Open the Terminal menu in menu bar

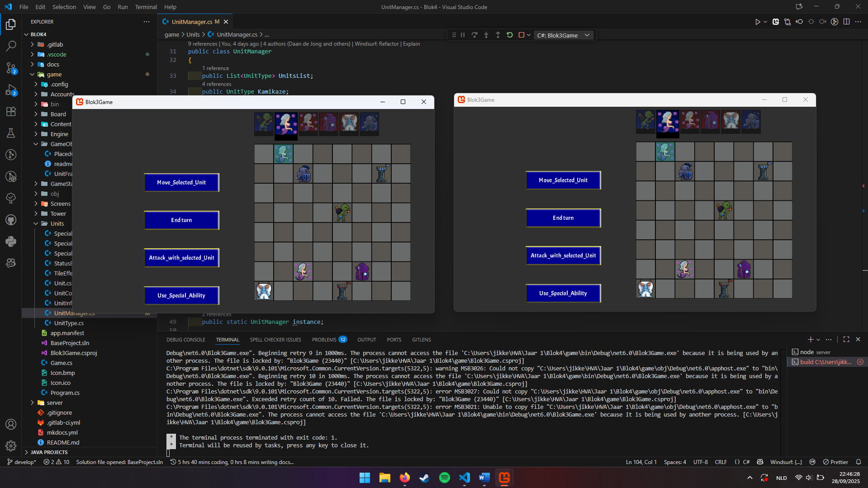[146, 7]
